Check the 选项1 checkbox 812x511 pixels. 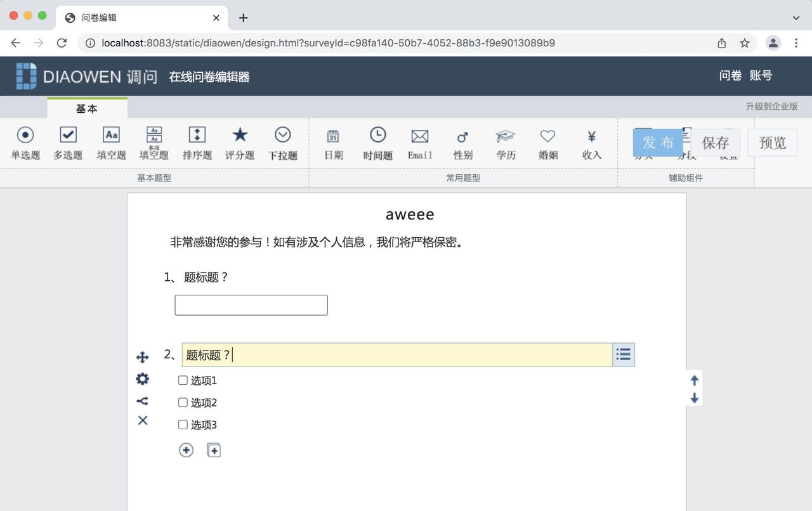182,380
